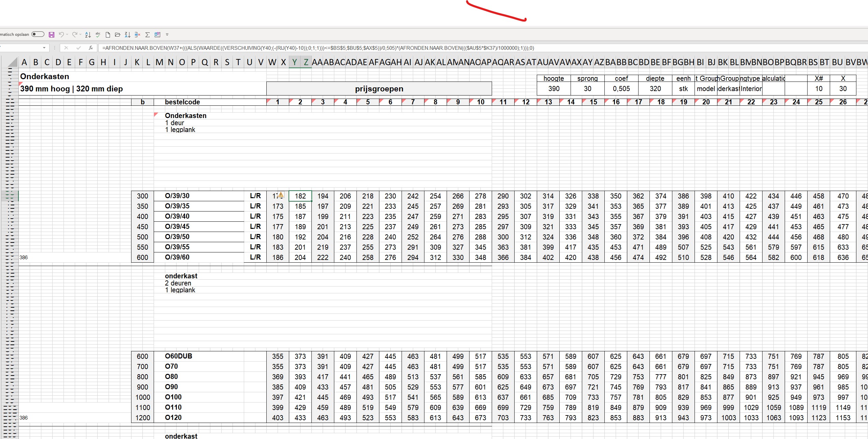Create a new blank workbook
868x439 pixels.
[x=108, y=34]
